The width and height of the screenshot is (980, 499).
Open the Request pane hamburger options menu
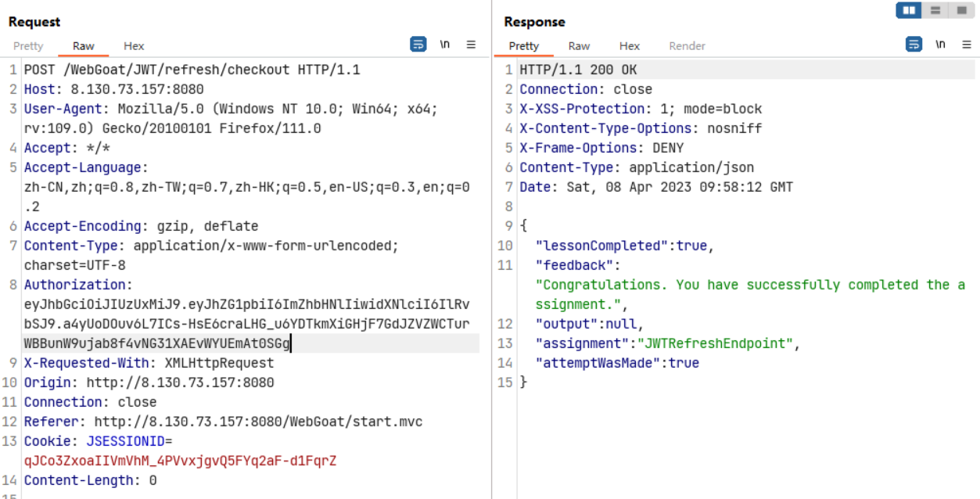coord(471,45)
